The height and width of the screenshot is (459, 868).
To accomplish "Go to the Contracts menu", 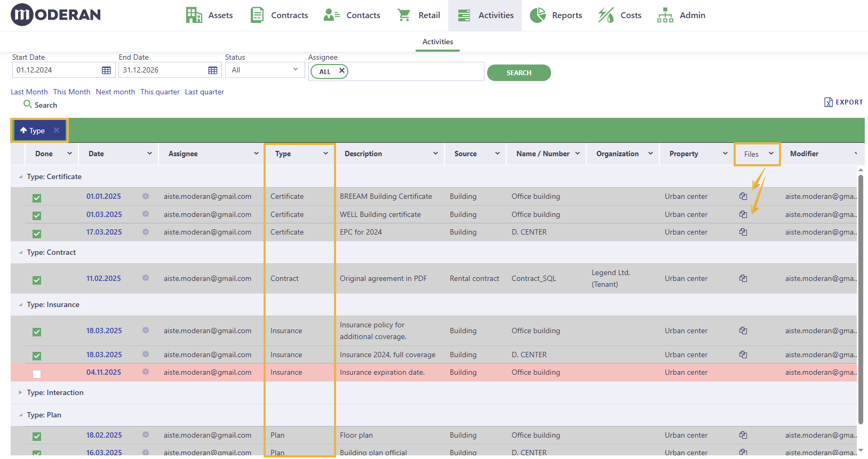I will (279, 15).
